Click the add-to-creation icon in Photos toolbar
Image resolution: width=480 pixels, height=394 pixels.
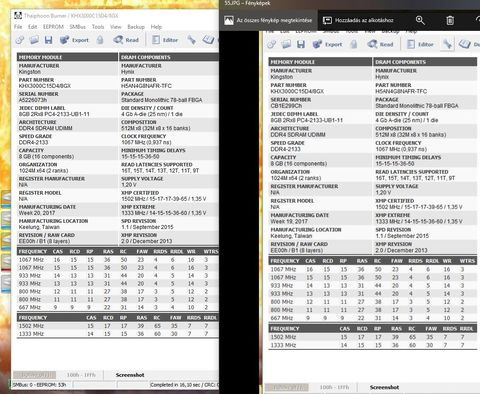[327, 20]
